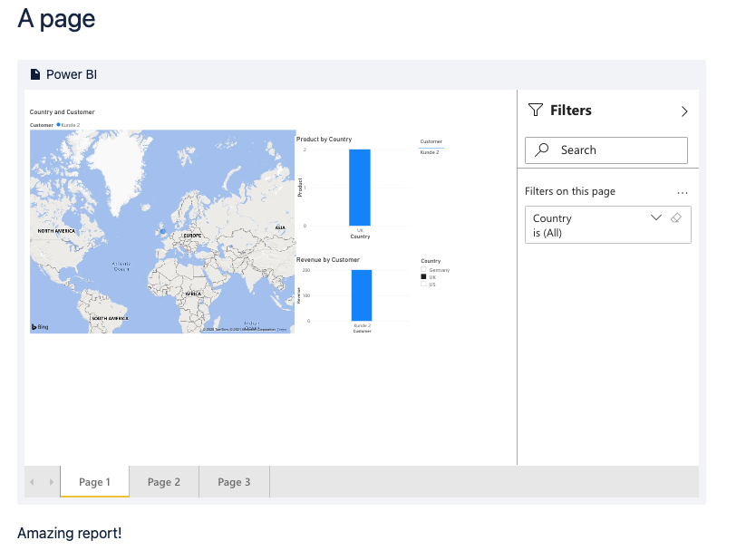Click the blue UK bubble on the map

click(x=163, y=231)
